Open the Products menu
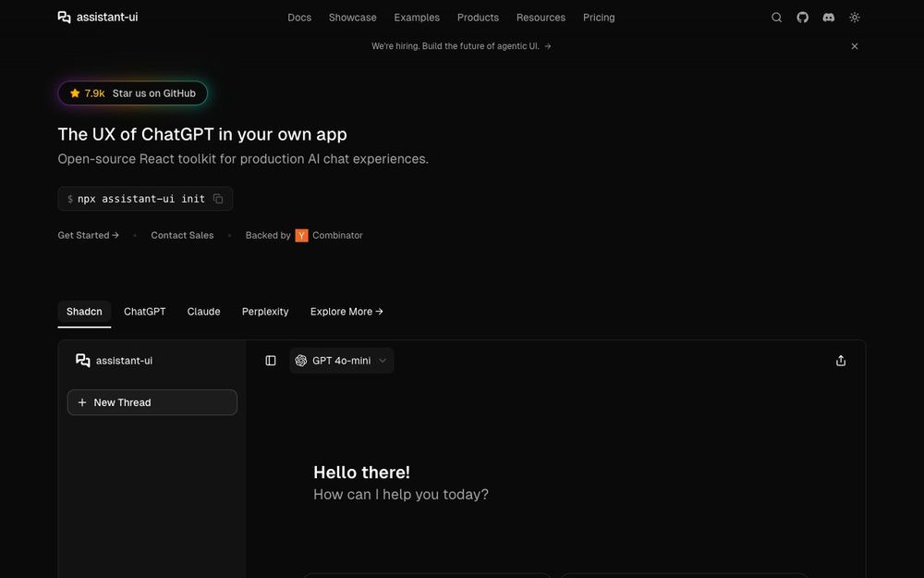 click(x=478, y=18)
